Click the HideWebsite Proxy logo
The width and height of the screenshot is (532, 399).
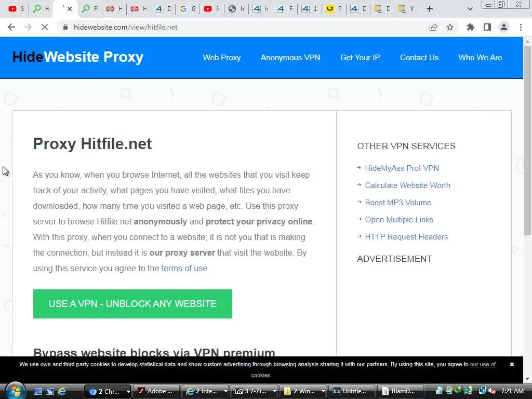[x=78, y=57]
